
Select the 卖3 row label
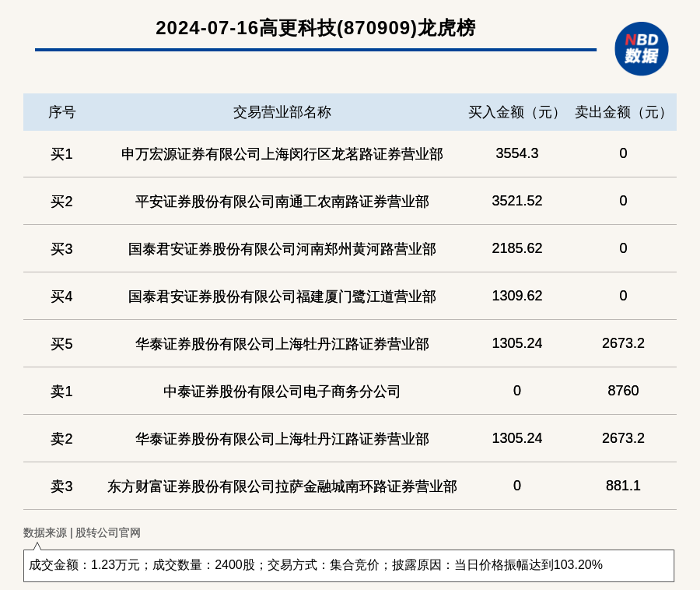[x=61, y=486]
